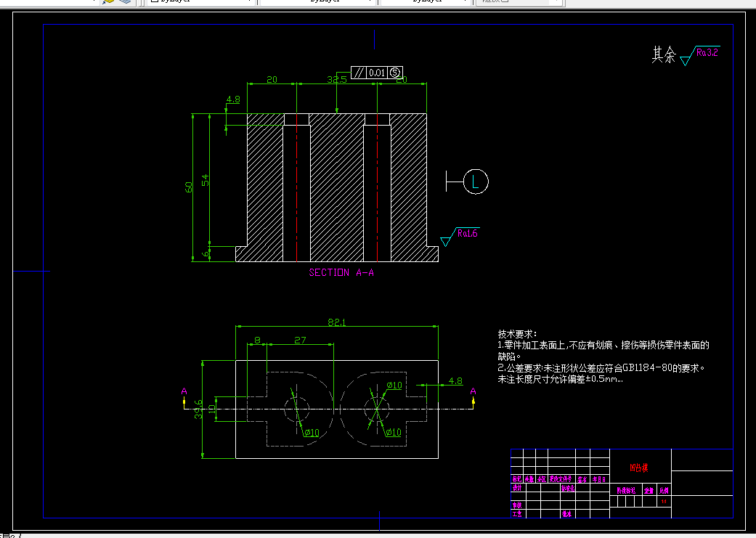The width and height of the screenshot is (756, 538).
Task: Select the 技术要求 heading
Action: (x=517, y=333)
